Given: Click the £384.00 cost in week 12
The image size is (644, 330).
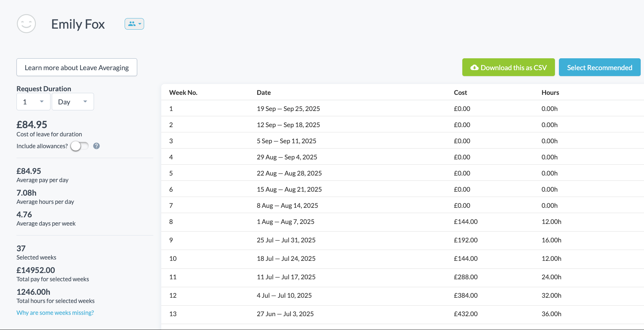Looking at the screenshot, I should pyautogui.click(x=466, y=295).
